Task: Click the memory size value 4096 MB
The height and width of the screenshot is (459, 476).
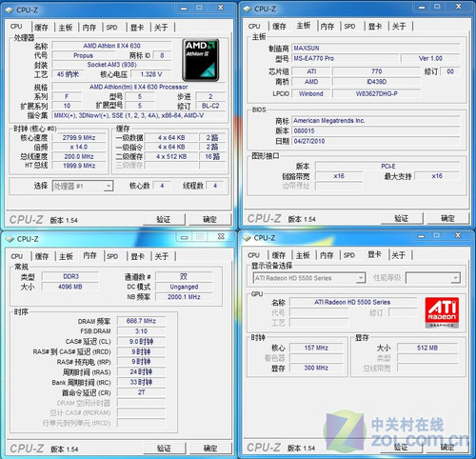Action: (x=70, y=287)
